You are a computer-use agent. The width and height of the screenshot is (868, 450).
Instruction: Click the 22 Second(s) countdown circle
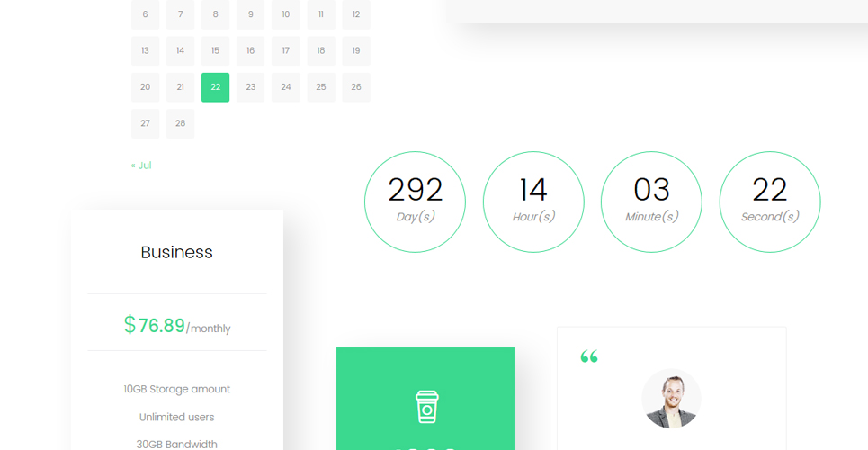point(770,202)
